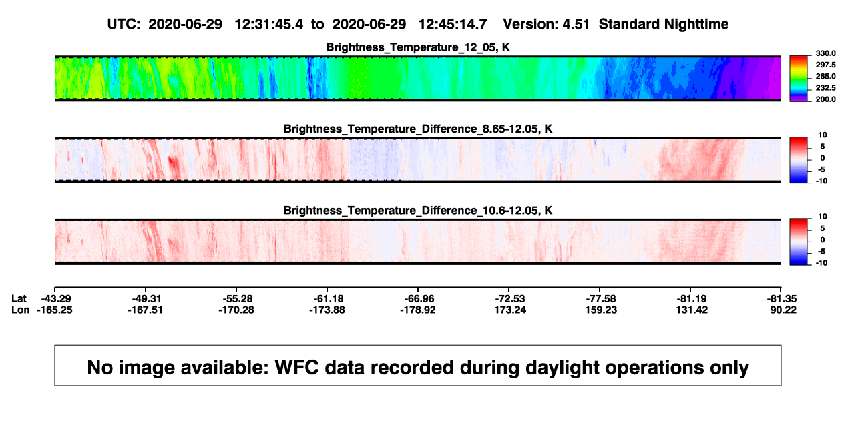Click the 12.05 brightness temperature image strip
Screen dimensions: 868x445
pyautogui.click(x=418, y=78)
